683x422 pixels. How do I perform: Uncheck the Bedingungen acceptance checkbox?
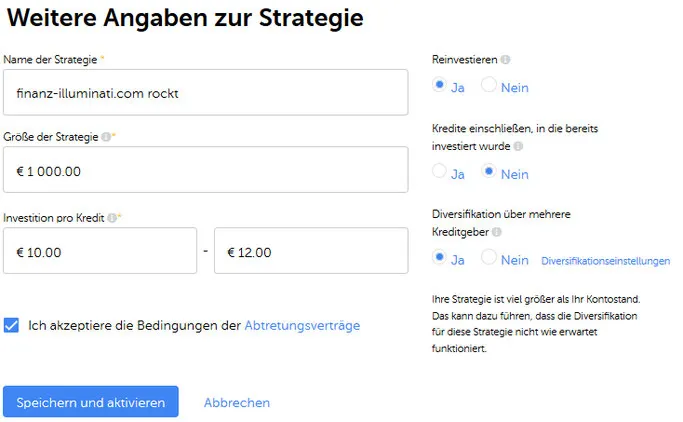pos(11,325)
